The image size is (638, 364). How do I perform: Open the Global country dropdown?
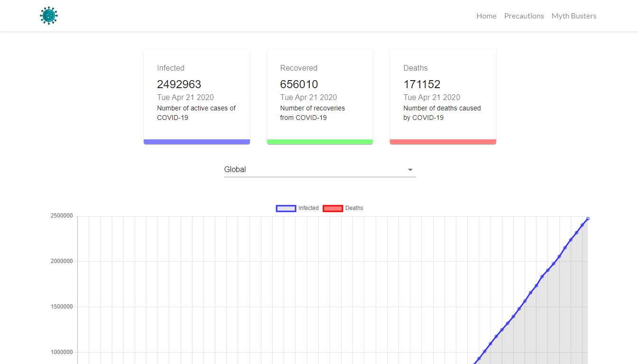point(320,170)
